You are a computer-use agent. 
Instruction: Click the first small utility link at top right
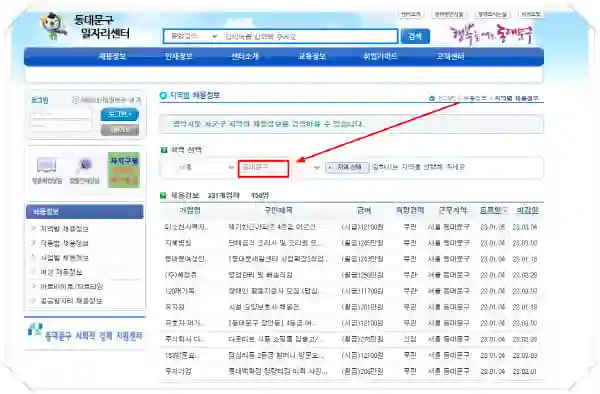pos(411,14)
